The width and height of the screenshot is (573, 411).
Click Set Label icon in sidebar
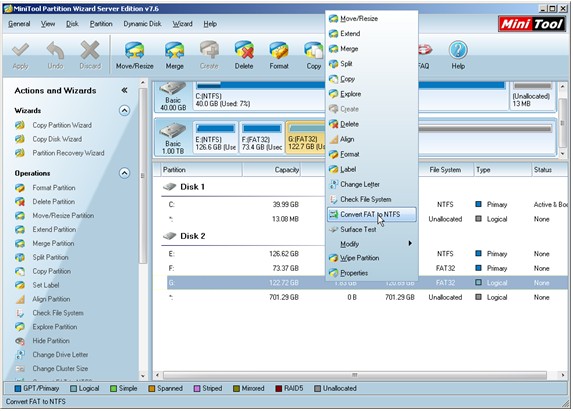click(20, 285)
